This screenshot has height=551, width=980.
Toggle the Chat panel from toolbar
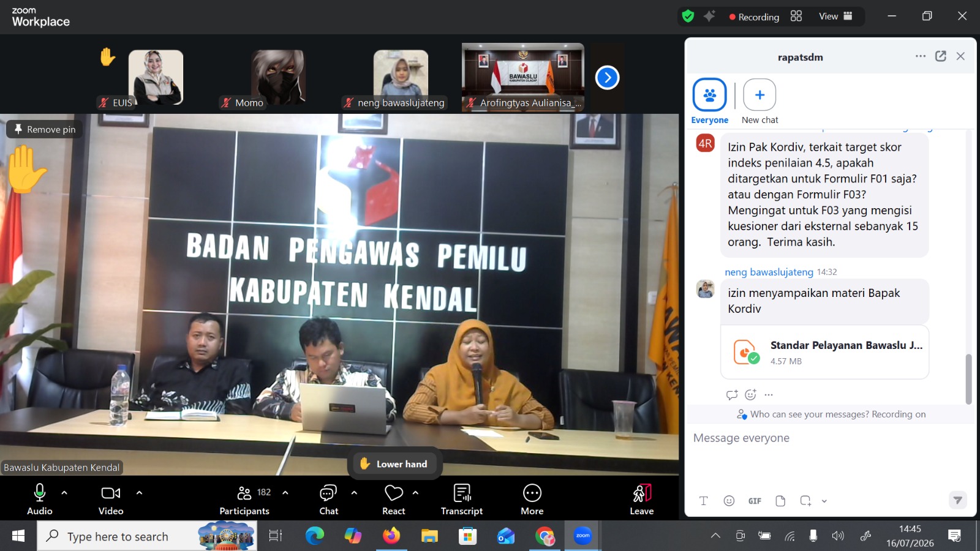(329, 499)
